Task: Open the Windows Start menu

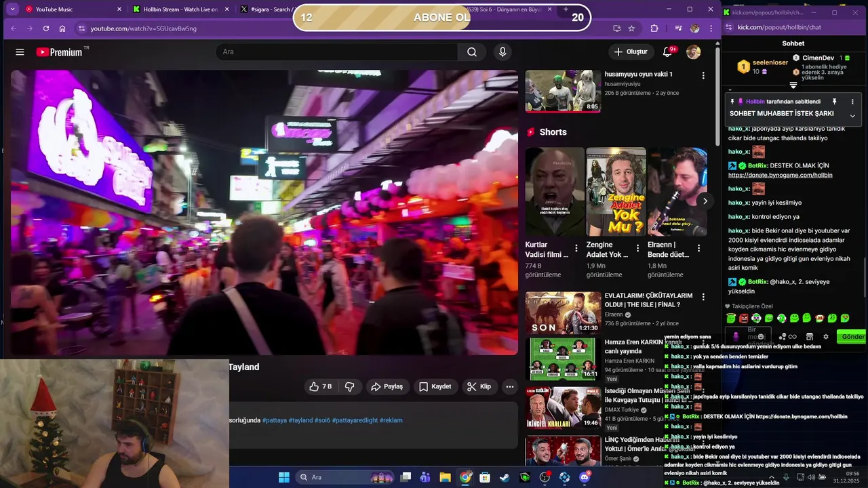Action: pyautogui.click(x=283, y=477)
